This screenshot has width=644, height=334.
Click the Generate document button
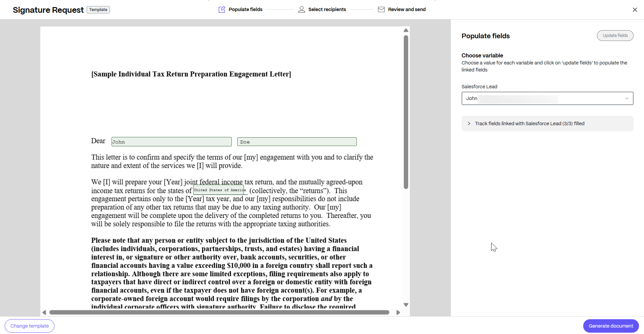(611, 326)
